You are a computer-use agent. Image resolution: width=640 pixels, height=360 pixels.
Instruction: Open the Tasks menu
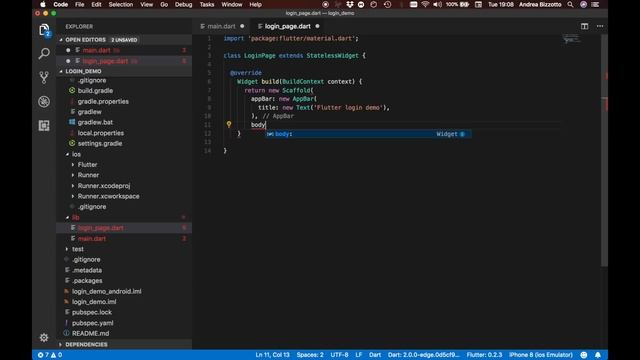click(207, 4)
